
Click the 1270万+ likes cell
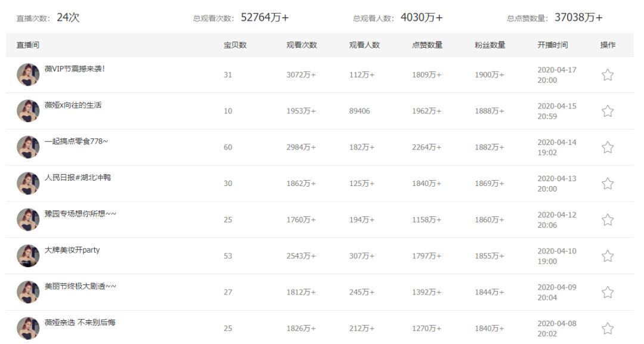[x=427, y=328]
